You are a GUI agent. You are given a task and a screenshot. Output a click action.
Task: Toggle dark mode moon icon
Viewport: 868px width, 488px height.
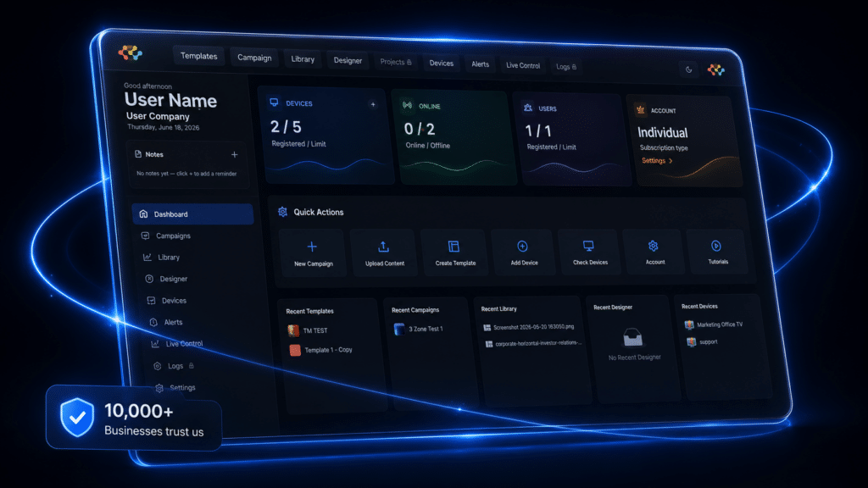688,69
